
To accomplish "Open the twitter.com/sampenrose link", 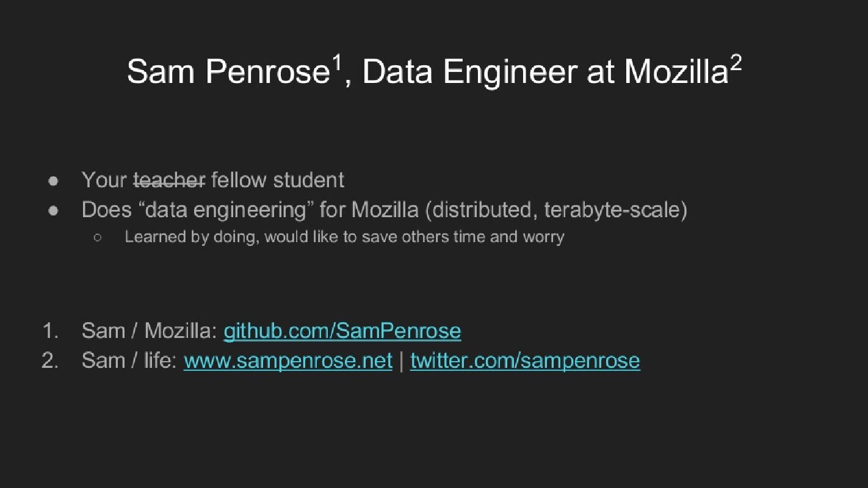I will click(525, 361).
